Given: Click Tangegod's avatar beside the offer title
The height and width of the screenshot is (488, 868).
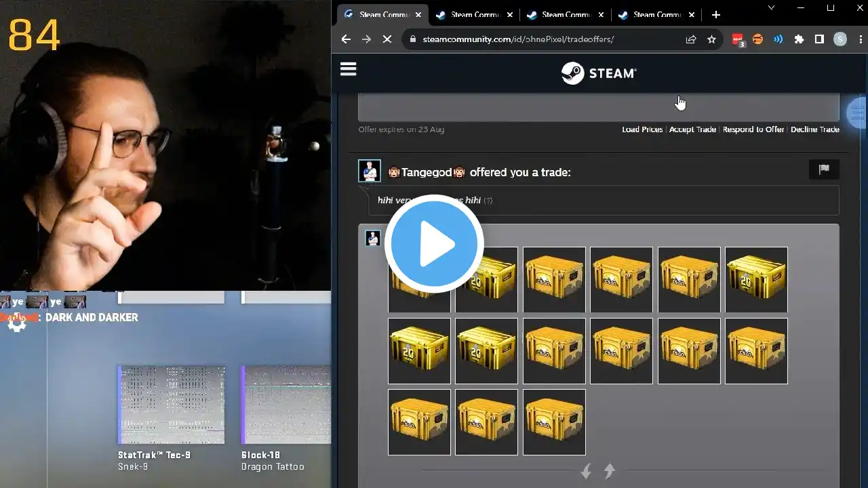Looking at the screenshot, I should tap(370, 171).
